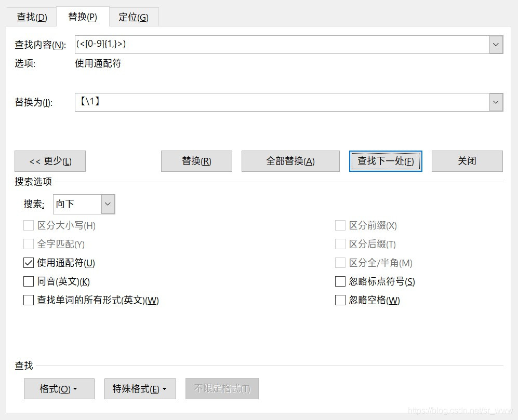Open the 格式(O) dropdown menu button
This screenshot has height=420, width=518.
[59, 389]
